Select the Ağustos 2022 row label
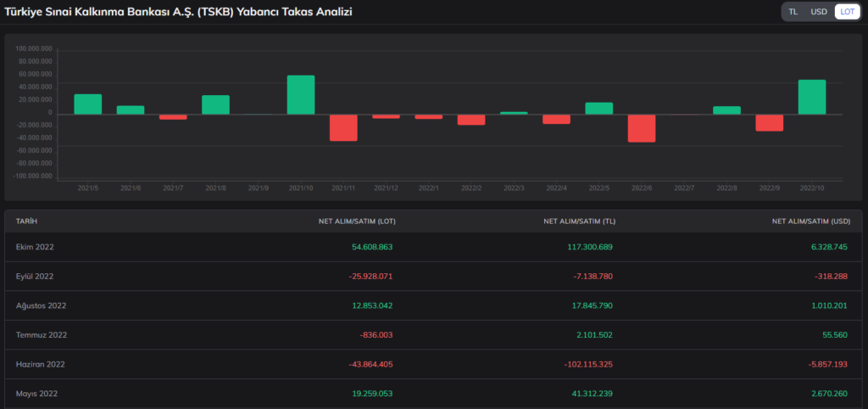The height and width of the screenshot is (409, 868). pos(41,305)
